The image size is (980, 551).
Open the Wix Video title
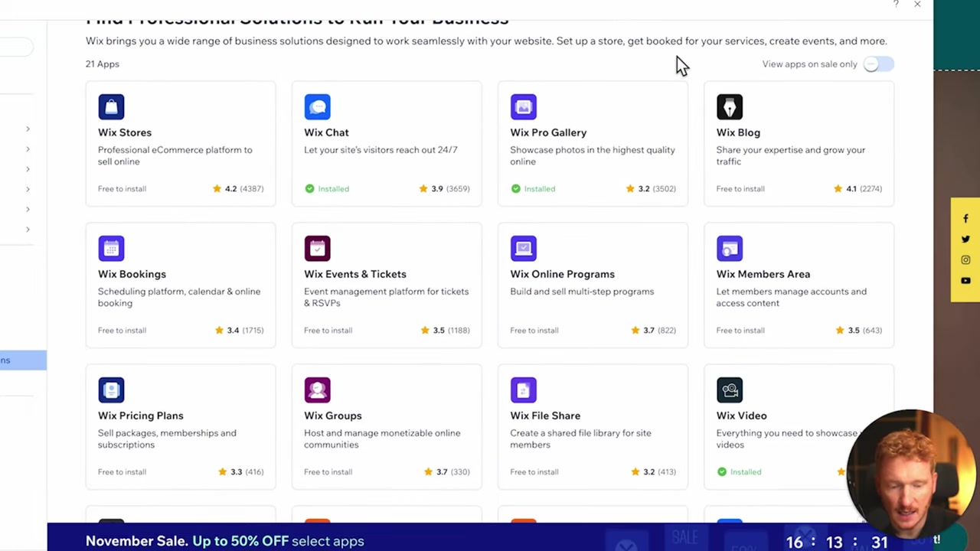click(742, 416)
